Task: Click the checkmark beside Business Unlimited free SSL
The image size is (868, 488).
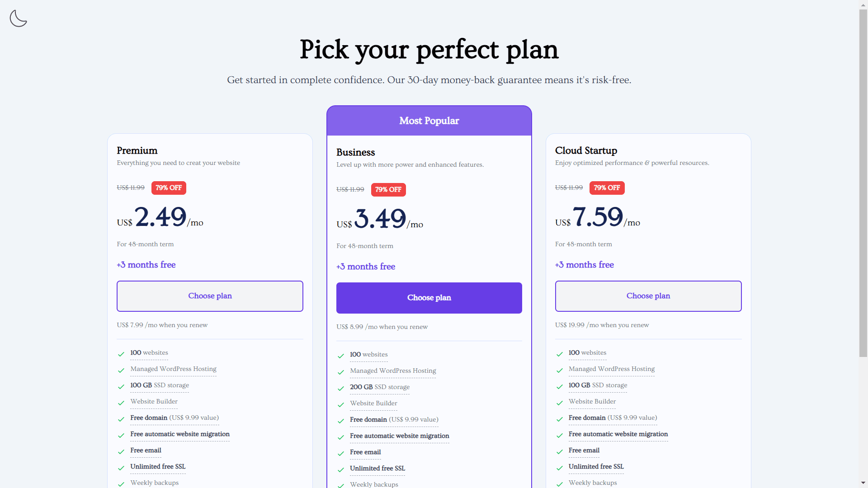Action: coord(340,470)
